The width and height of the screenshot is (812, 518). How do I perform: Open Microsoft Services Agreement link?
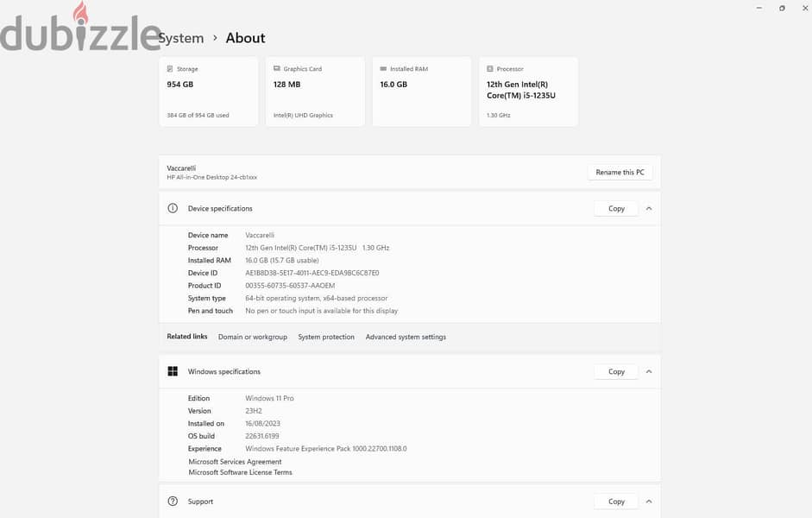tap(235, 462)
